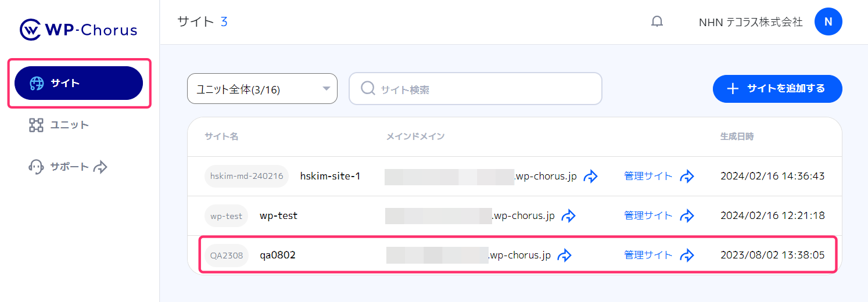This screenshot has width=868, height=302.
Task: Open domain arrow icon for hskim-site-1
Action: (x=591, y=176)
